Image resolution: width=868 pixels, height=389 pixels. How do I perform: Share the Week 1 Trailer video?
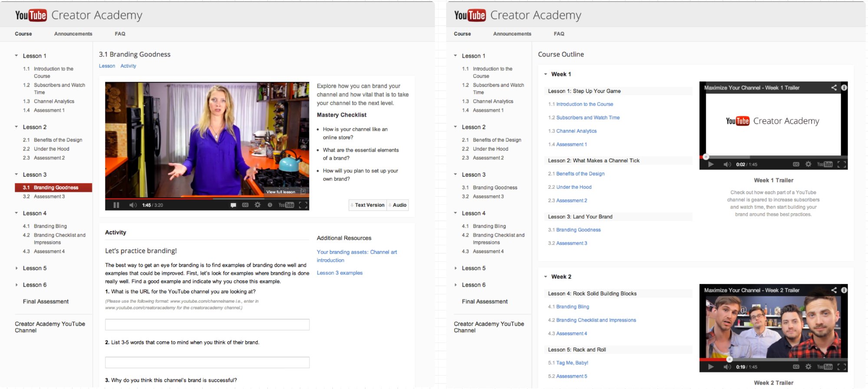(834, 88)
